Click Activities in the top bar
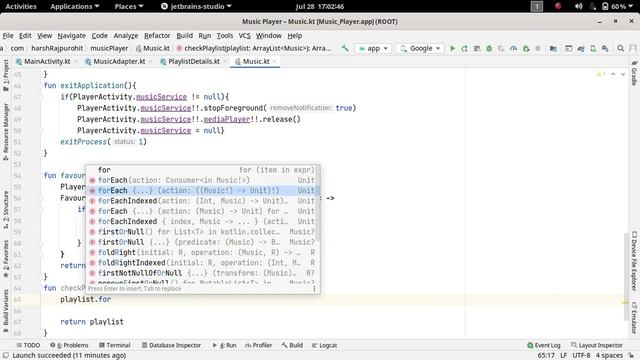This screenshot has height=360, width=640. pyautogui.click(x=21, y=6)
